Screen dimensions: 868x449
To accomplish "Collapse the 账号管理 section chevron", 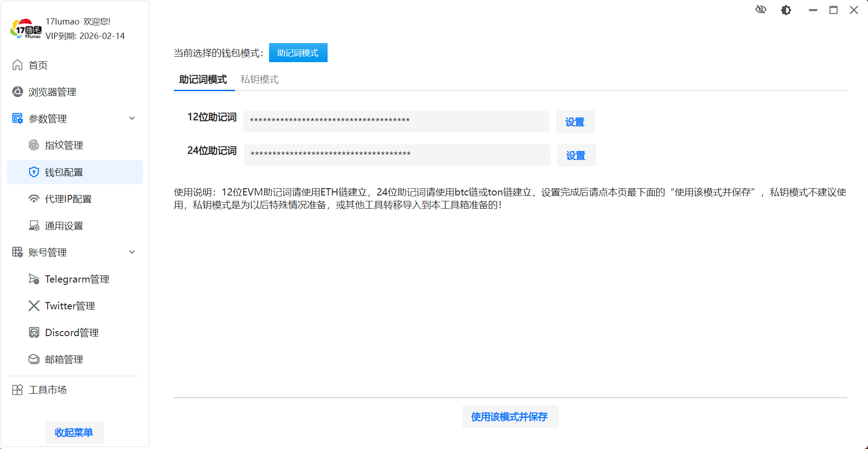I will coord(132,252).
